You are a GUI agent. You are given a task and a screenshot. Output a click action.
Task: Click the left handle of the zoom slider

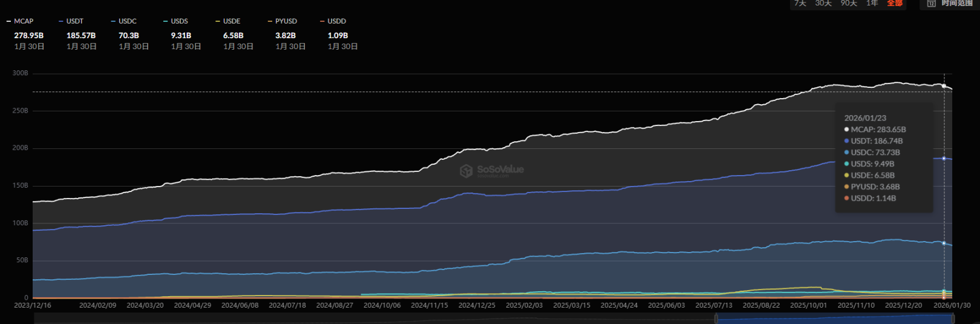[x=716, y=318]
